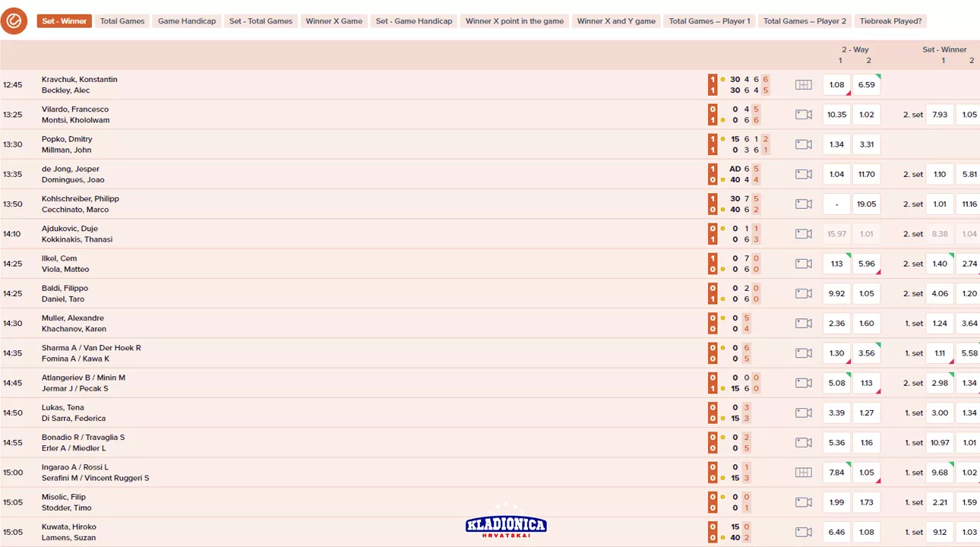Watch video of Kuwata vs Lamens match
980x547 pixels.
tap(803, 533)
